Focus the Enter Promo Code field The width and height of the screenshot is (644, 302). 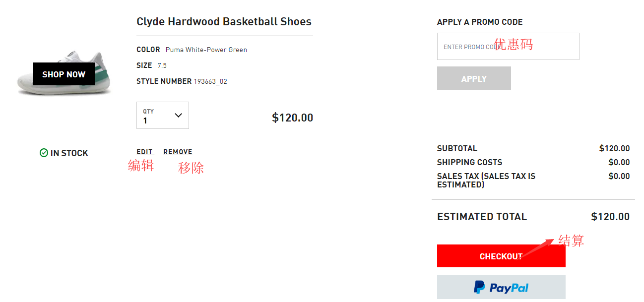click(508, 47)
